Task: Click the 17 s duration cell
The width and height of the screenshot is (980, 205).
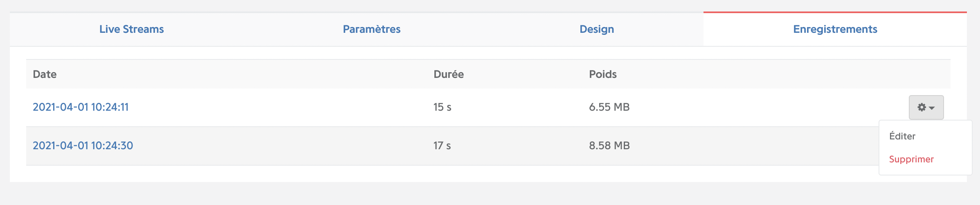Action: [442, 146]
